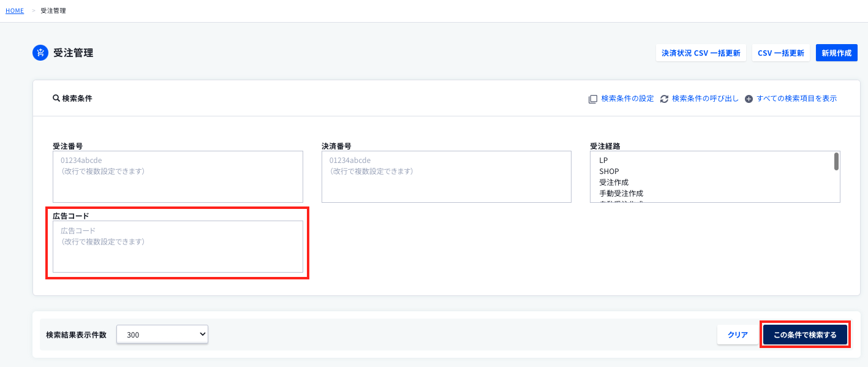Click the 受注経路 list scrollbar
Image resolution: width=868 pixels, height=367 pixels.
click(x=836, y=162)
